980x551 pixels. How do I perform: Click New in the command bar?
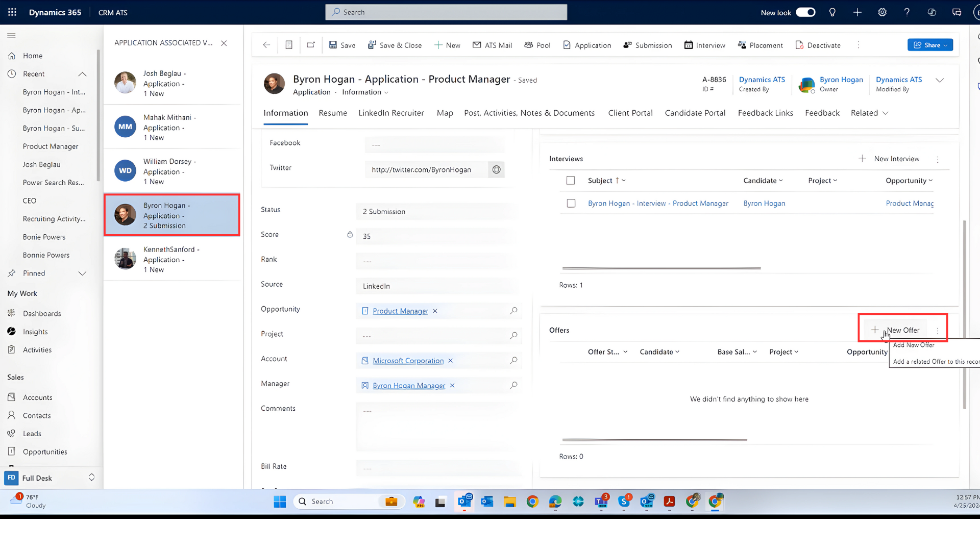click(447, 45)
